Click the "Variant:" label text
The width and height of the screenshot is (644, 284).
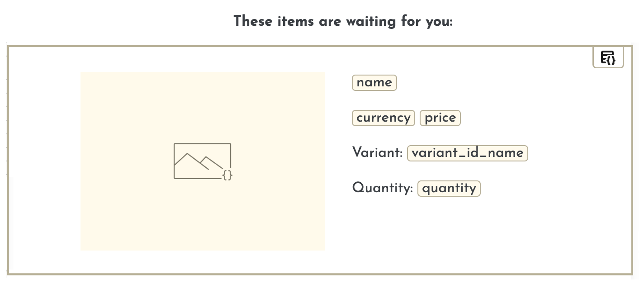point(377,153)
